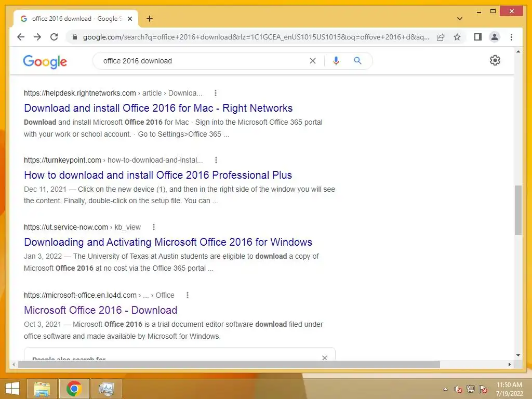Click the vertical scrollbar thumb
The image size is (532, 399).
tap(518, 210)
